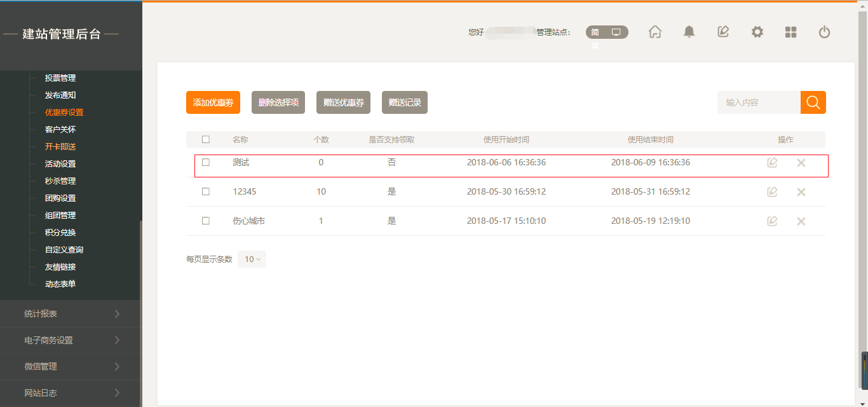Open the four-square apps grid icon
Image resolution: width=868 pixels, height=407 pixels.
coord(790,32)
